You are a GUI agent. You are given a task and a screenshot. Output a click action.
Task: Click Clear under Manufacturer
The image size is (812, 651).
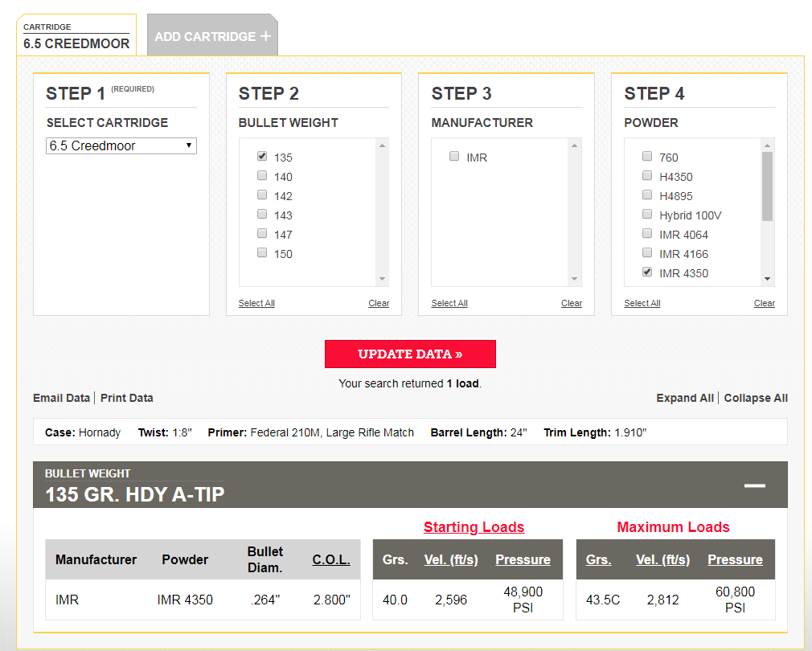coord(571,303)
